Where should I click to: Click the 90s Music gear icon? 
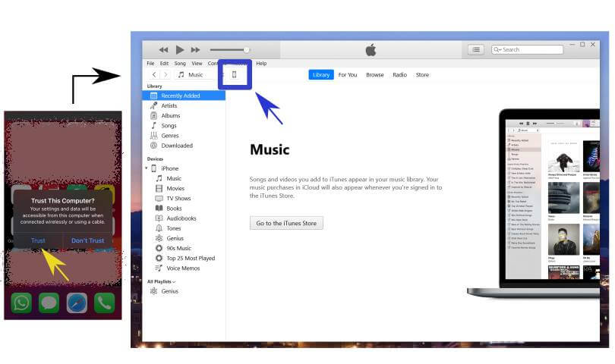tap(159, 248)
